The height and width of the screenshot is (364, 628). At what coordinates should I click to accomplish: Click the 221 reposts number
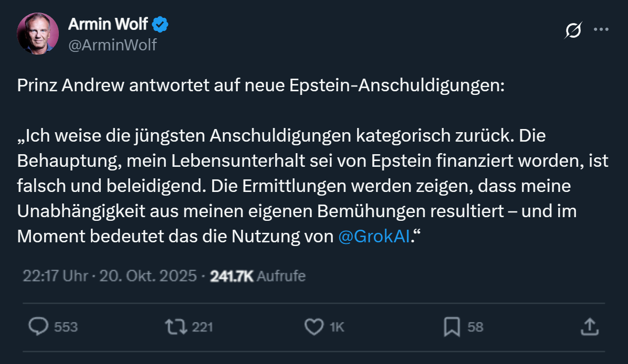[202, 327]
